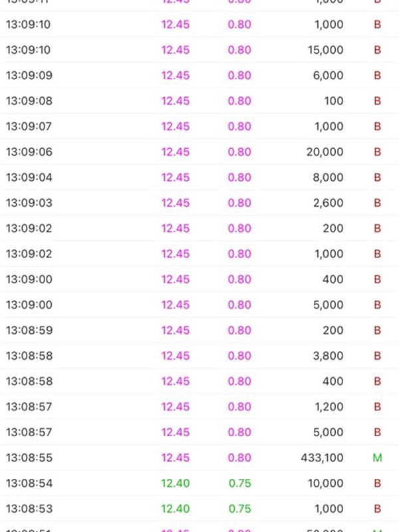
Task: Select the 13:09:06 trade of 20,000 shares
Action: (199, 152)
